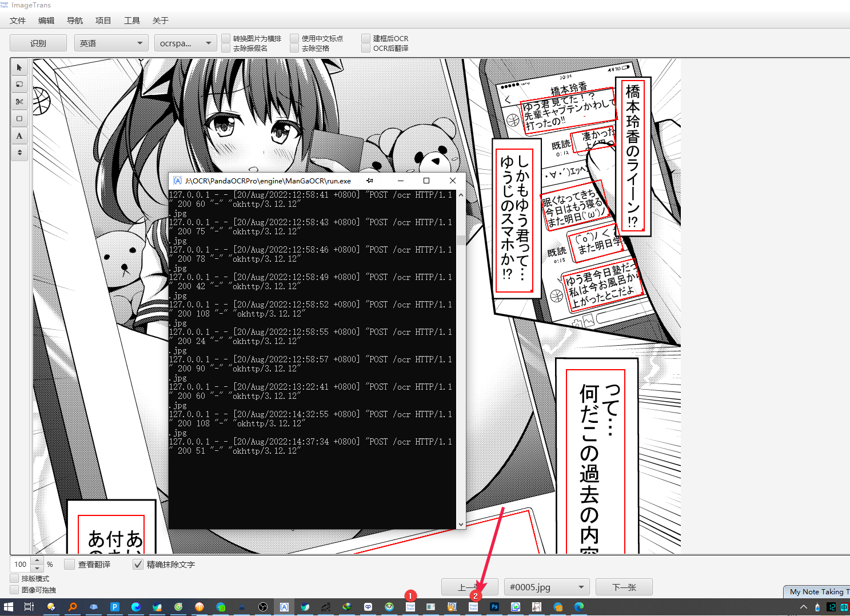Open the 编辑 menu
Screen dimensions: 850x616
click(x=46, y=21)
